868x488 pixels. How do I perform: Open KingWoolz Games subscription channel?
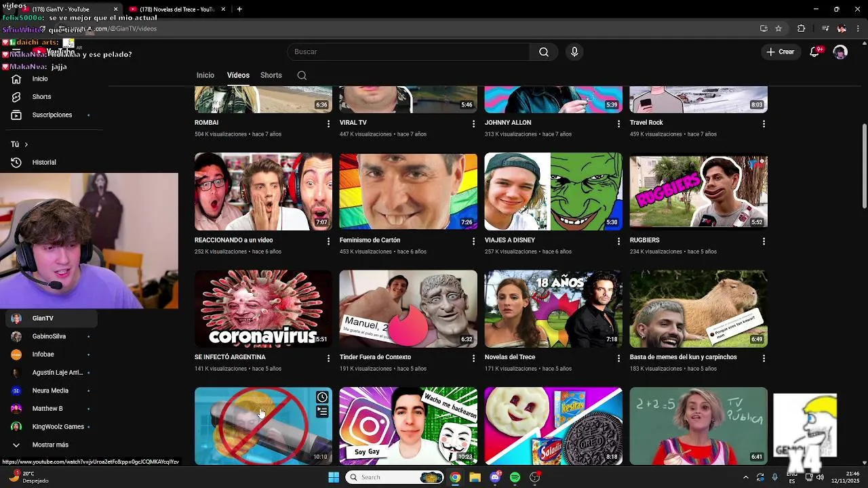click(52, 427)
